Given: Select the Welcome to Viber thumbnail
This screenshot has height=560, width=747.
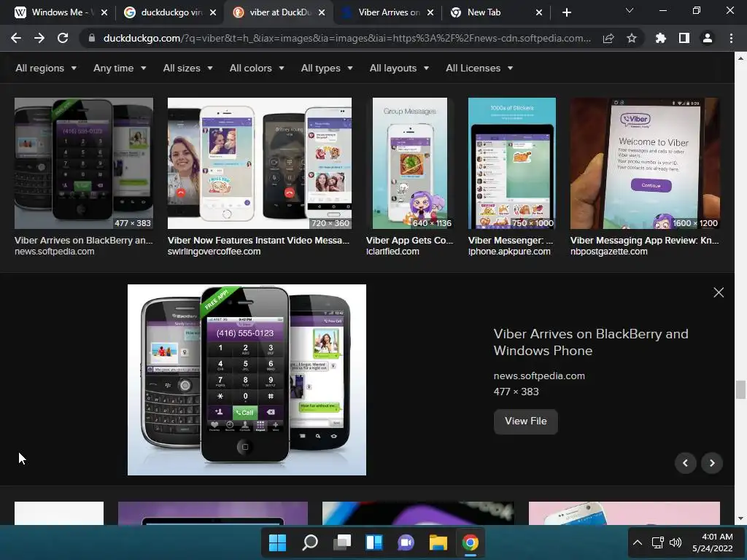Looking at the screenshot, I should (645, 163).
